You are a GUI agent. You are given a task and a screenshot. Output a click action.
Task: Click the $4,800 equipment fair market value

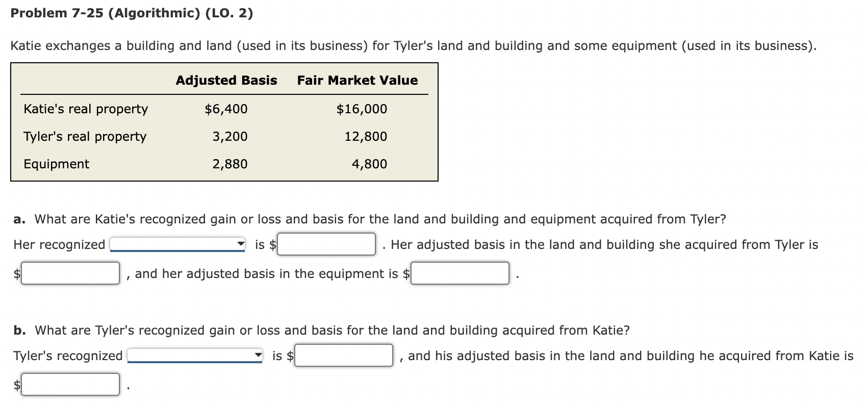point(369,164)
